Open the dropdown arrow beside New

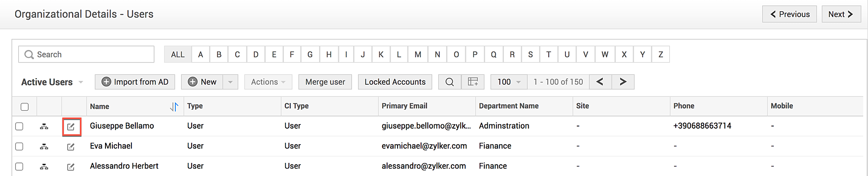click(230, 82)
